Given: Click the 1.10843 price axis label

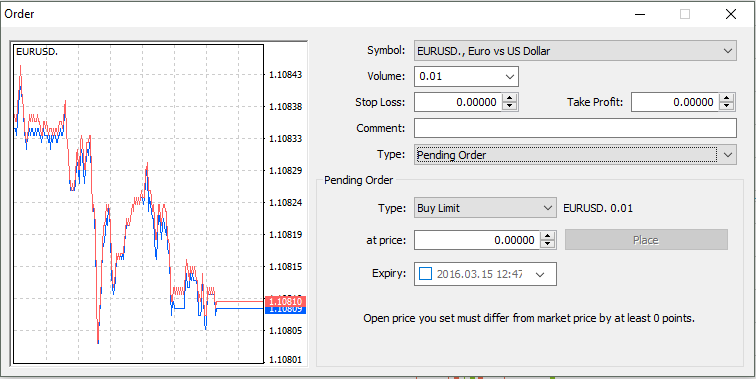Looking at the screenshot, I should pos(285,75).
